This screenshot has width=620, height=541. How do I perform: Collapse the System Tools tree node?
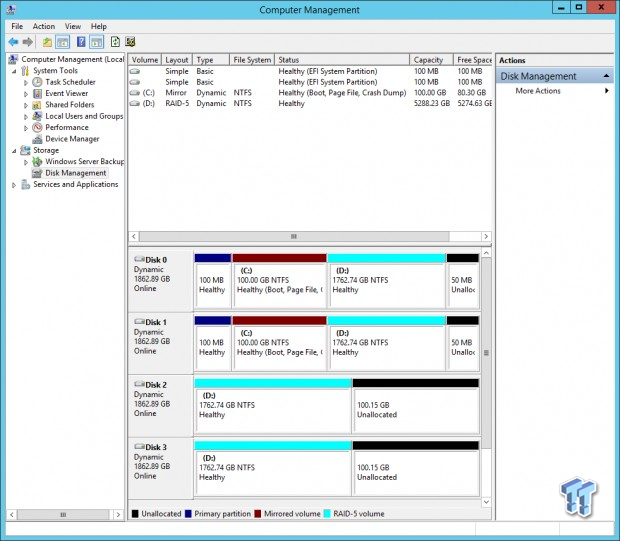pyautogui.click(x=15, y=72)
